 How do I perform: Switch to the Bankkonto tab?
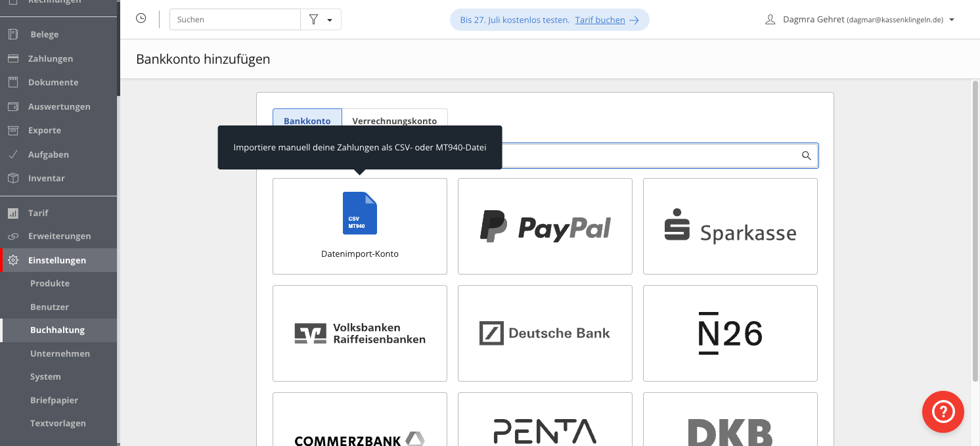tap(307, 121)
